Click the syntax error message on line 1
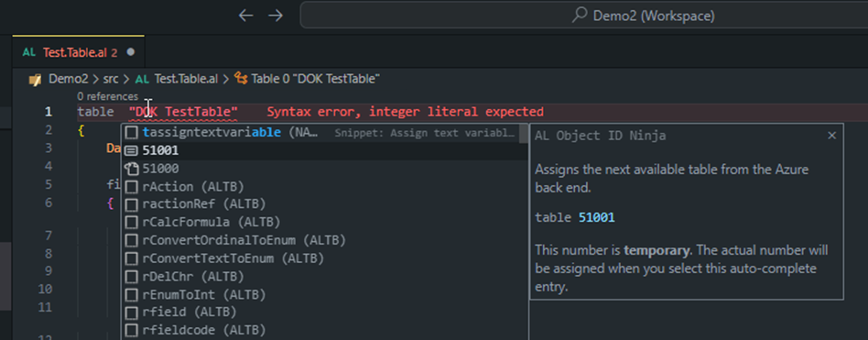The width and height of the screenshot is (868, 340). coord(406,112)
